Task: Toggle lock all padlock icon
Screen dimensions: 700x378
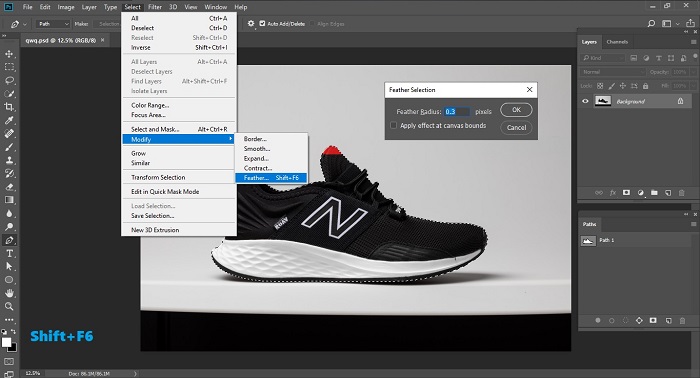Action: pos(646,86)
